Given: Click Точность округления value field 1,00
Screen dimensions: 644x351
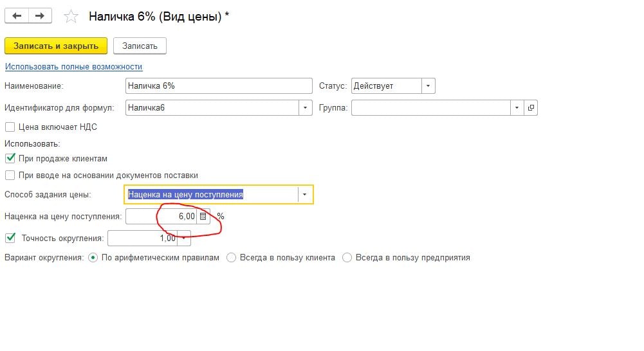Looking at the screenshot, I should [143, 238].
